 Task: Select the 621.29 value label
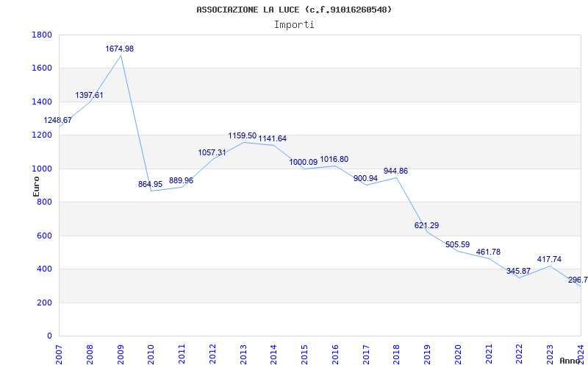click(x=426, y=225)
